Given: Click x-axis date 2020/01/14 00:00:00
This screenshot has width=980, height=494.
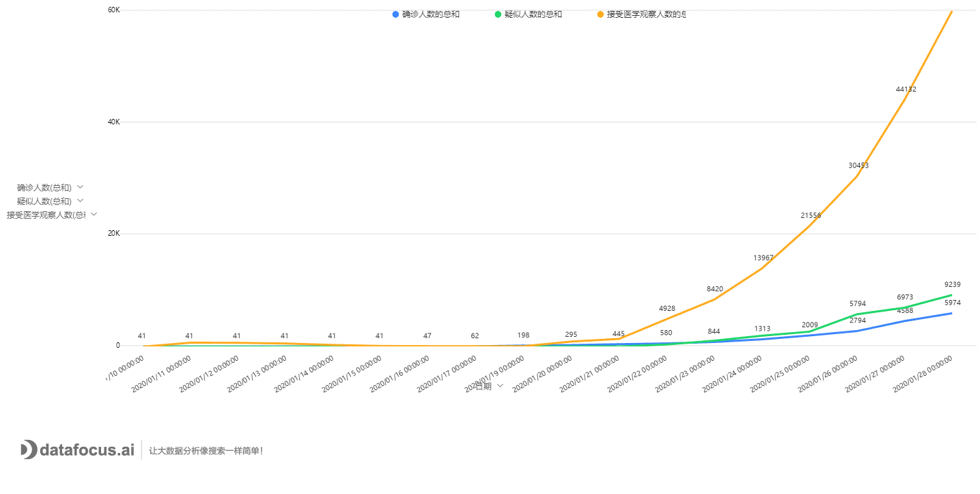Looking at the screenshot, I should click(305, 373).
